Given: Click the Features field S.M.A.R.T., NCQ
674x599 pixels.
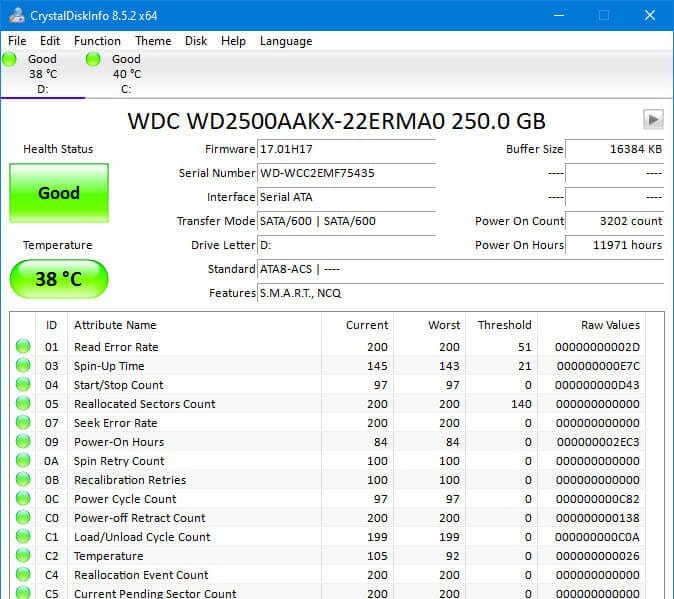Looking at the screenshot, I should (460, 293).
